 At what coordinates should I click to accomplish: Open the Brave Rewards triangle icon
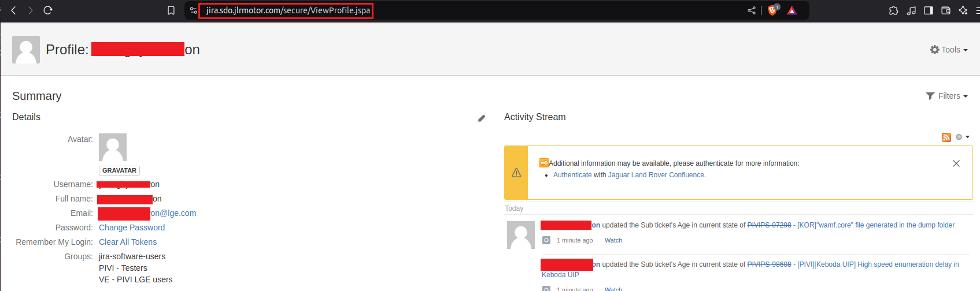(x=792, y=10)
